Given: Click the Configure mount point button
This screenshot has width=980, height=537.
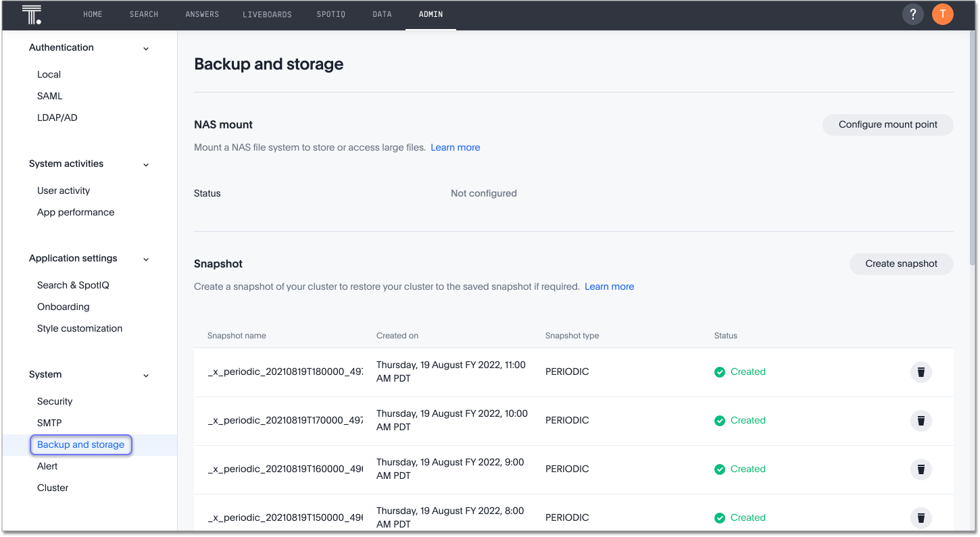Looking at the screenshot, I should pos(887,124).
